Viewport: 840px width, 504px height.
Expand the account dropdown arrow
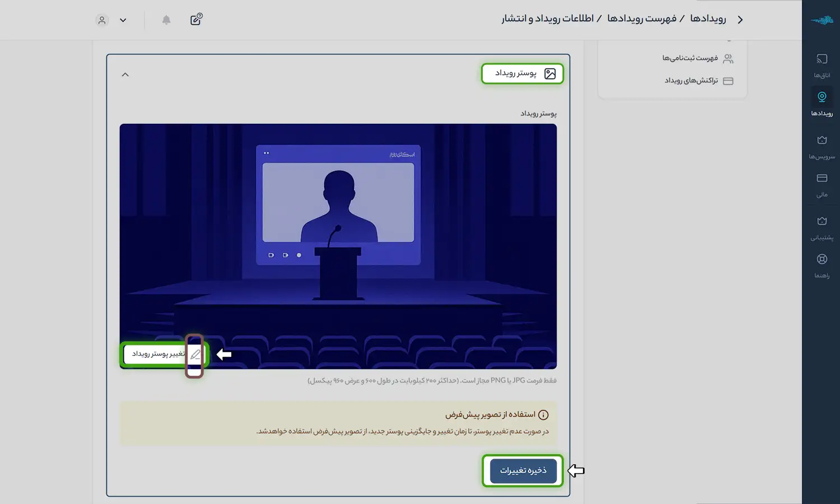(x=123, y=20)
